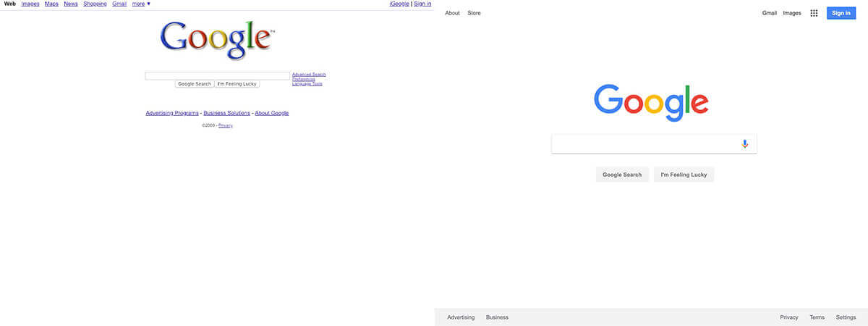Click Terms in the gray footer
The image size is (868, 326).
pos(817,317)
